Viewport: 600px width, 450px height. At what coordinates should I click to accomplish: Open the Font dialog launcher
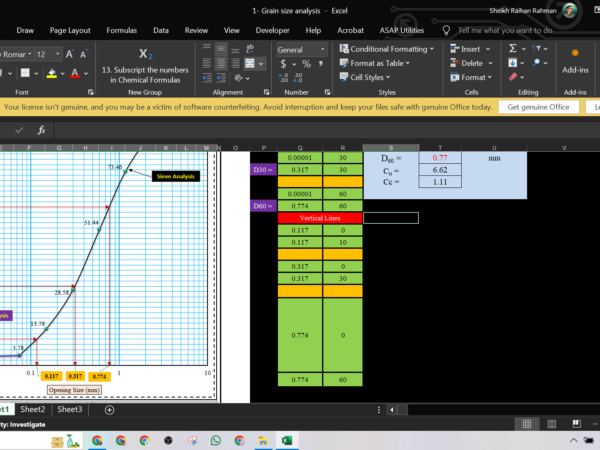click(91, 92)
